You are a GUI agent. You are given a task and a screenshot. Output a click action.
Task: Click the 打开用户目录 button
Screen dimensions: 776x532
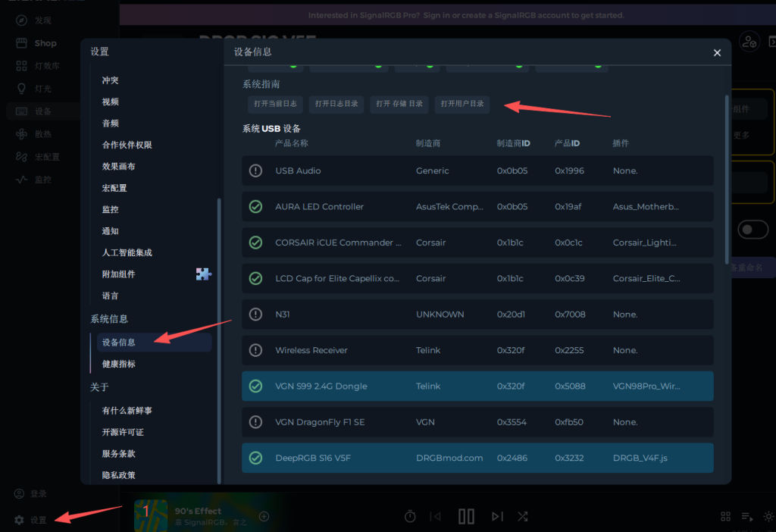click(462, 104)
